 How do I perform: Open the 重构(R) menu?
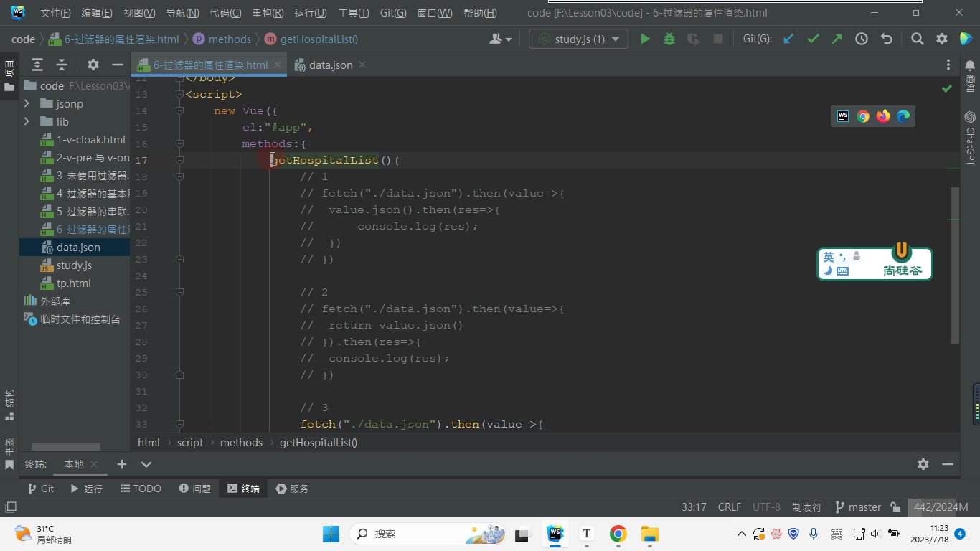[268, 13]
